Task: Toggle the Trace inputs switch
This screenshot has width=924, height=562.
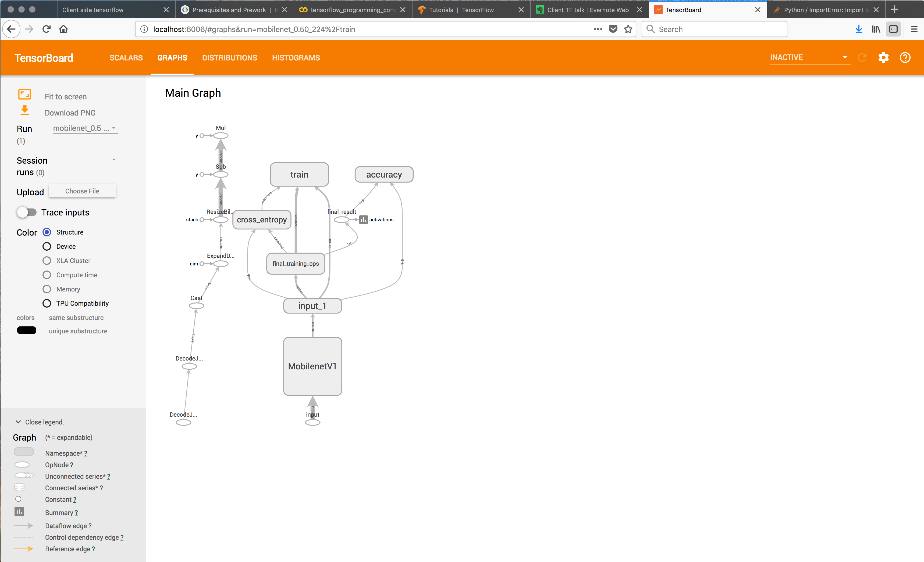Action: coord(27,212)
